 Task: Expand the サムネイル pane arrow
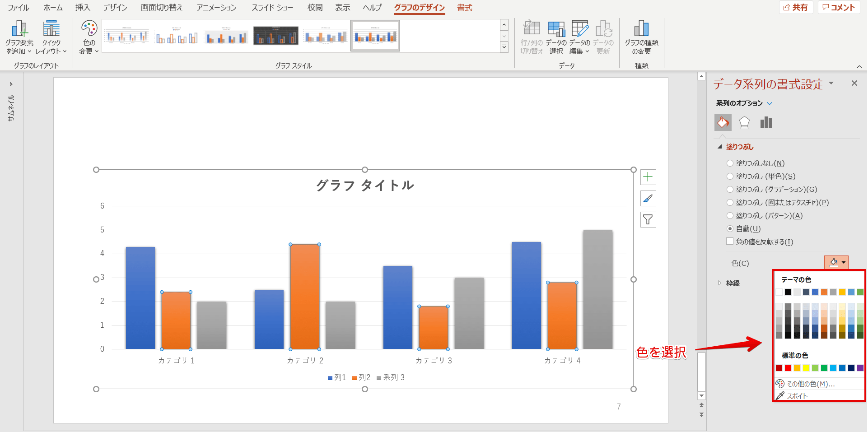coord(11,84)
